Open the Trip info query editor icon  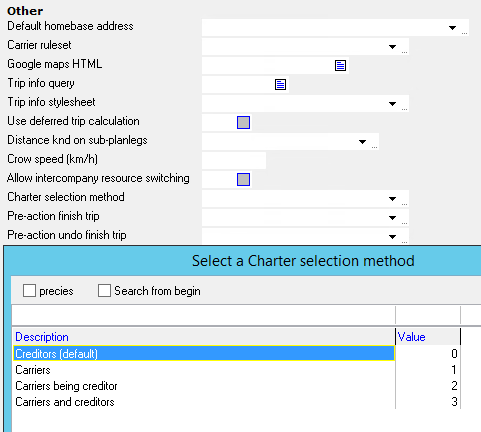coord(280,84)
